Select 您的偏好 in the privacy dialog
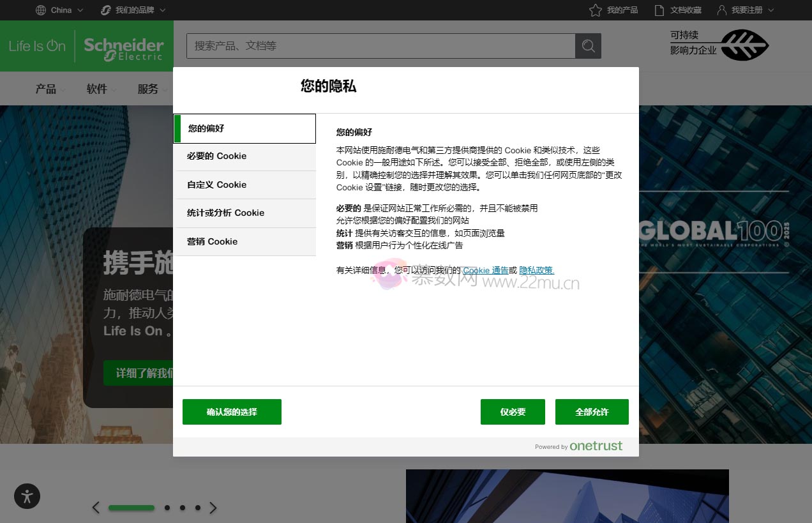Screen dimensions: 812x523 [206, 128]
